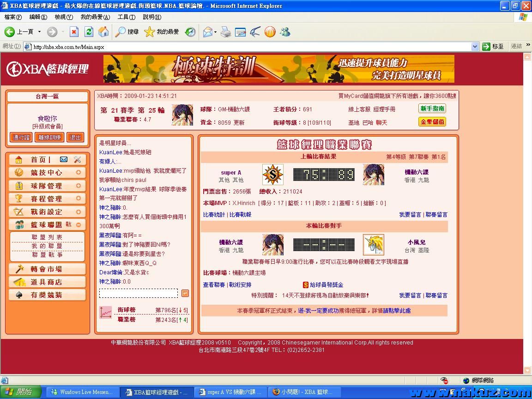Click the Messenger buddies toolbar icon
This screenshot has width=532, height=399.
click(285, 32)
